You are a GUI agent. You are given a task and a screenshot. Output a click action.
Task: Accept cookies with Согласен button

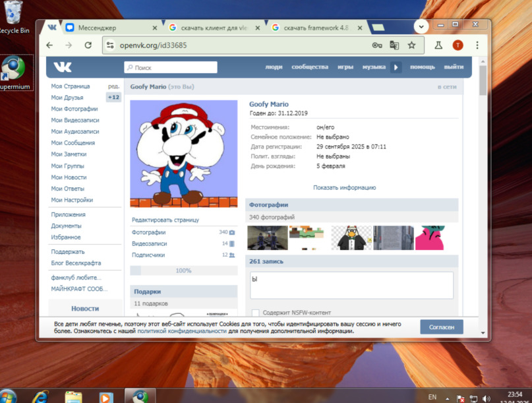coord(442,327)
